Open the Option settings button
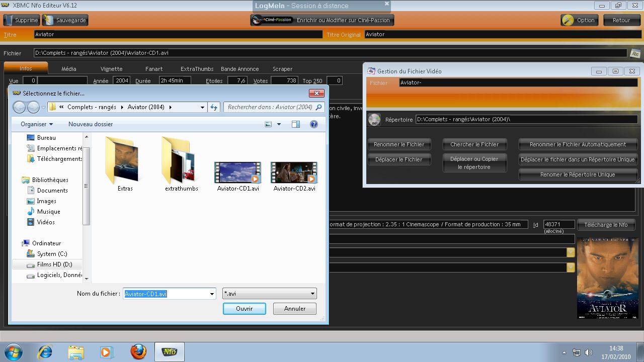Image resolution: width=644 pixels, height=362 pixels. coord(579,20)
